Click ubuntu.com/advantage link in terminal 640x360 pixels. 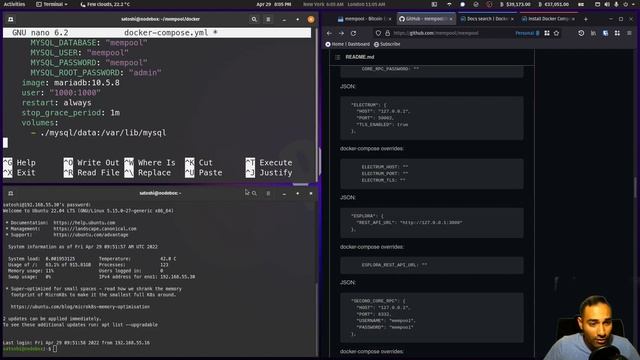point(91,235)
